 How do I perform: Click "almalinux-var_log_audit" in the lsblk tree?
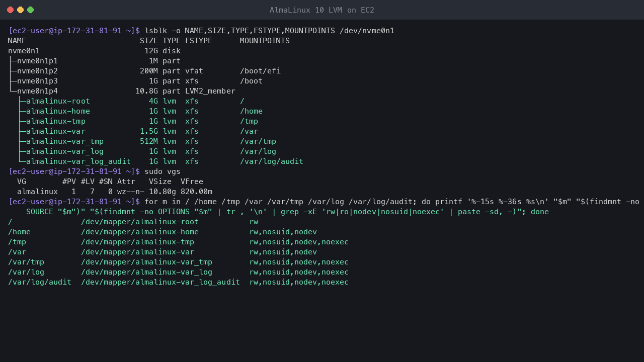point(78,161)
